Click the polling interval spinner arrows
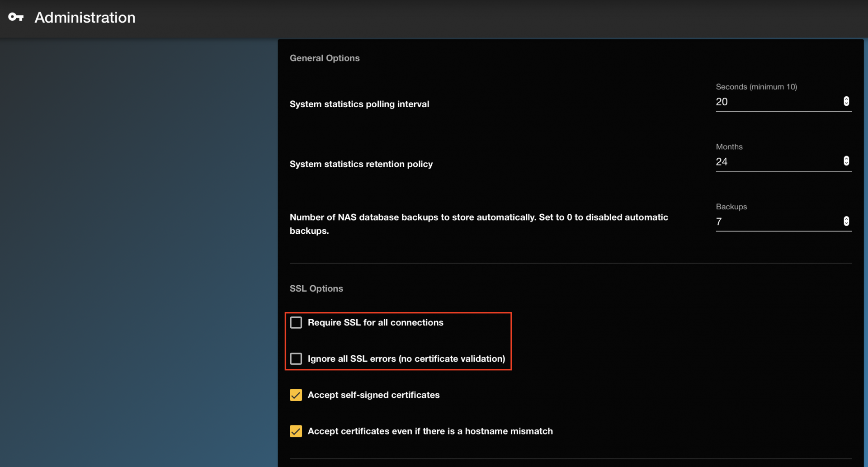The image size is (868, 467). pyautogui.click(x=846, y=101)
